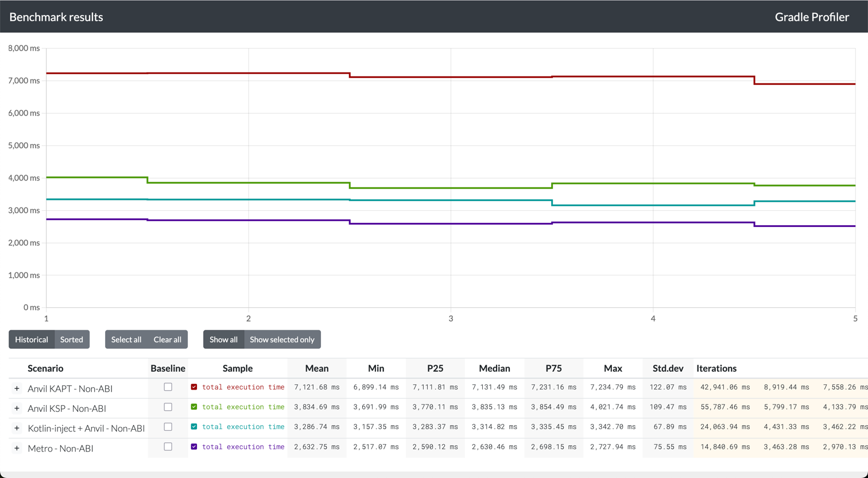Toggle red Anvil KAPT sample checkbox
The width and height of the screenshot is (868, 478).
194,387
